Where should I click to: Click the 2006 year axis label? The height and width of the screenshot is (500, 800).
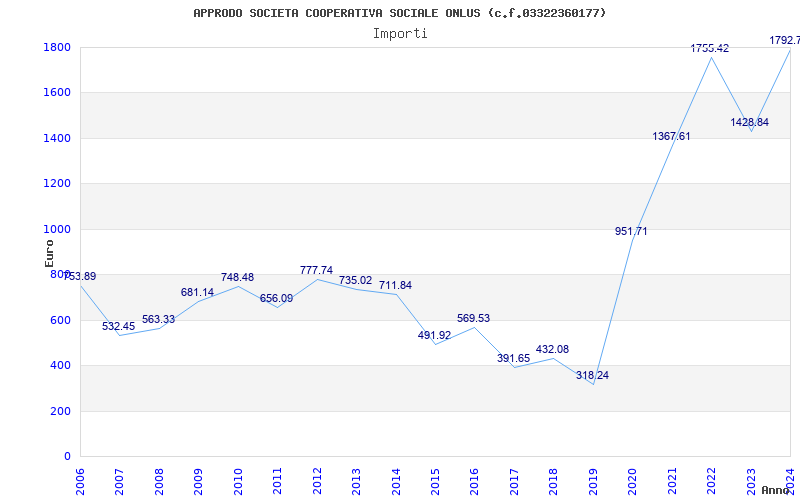(x=80, y=479)
